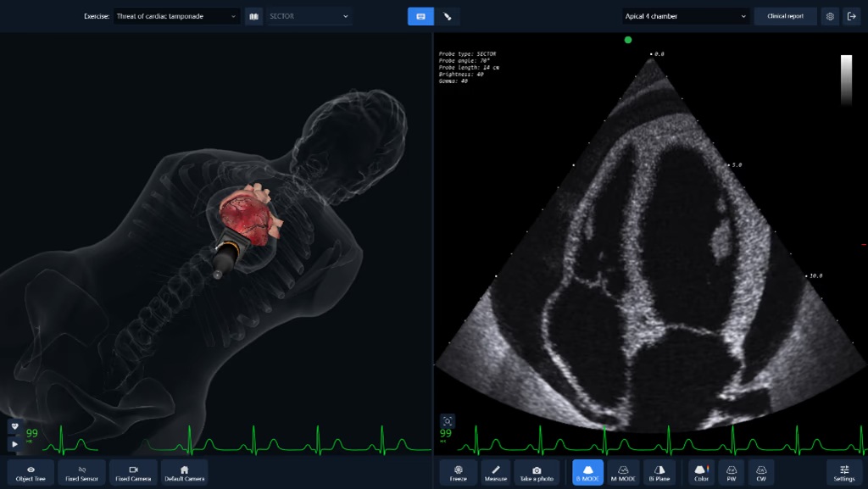The width and height of the screenshot is (868, 489).
Task: Reset the view with Default Camera
Action: coord(184,473)
